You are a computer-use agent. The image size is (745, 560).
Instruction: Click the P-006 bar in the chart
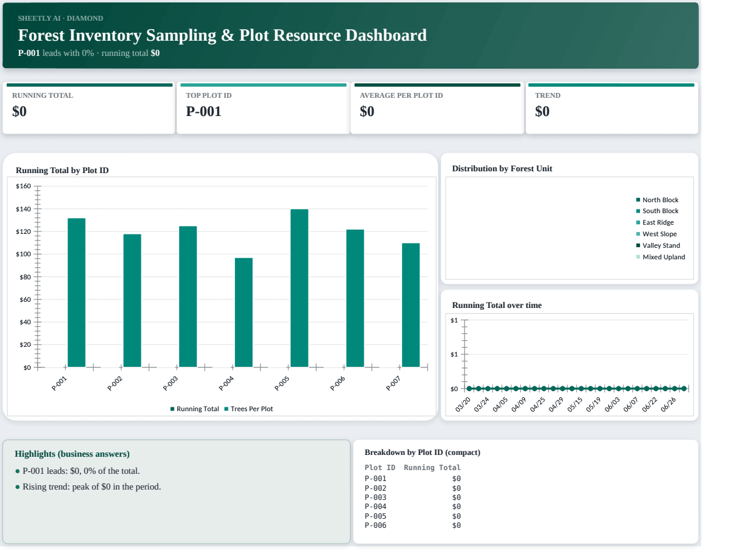click(x=355, y=298)
